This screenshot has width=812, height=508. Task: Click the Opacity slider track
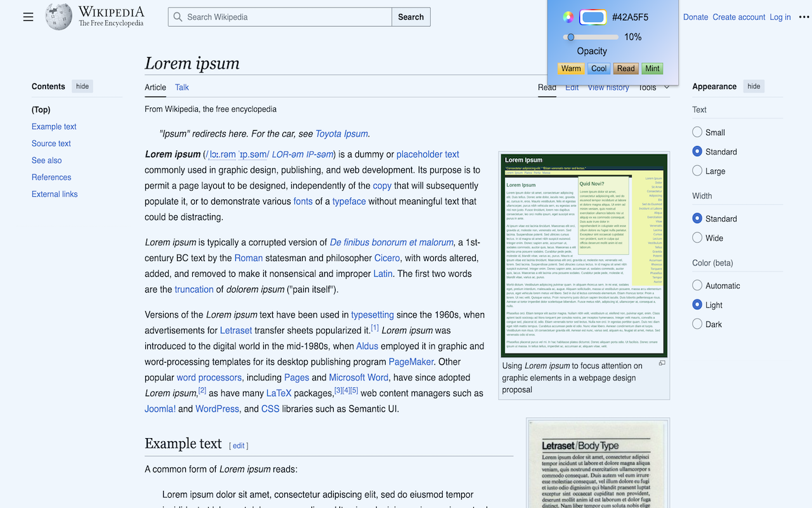(591, 37)
